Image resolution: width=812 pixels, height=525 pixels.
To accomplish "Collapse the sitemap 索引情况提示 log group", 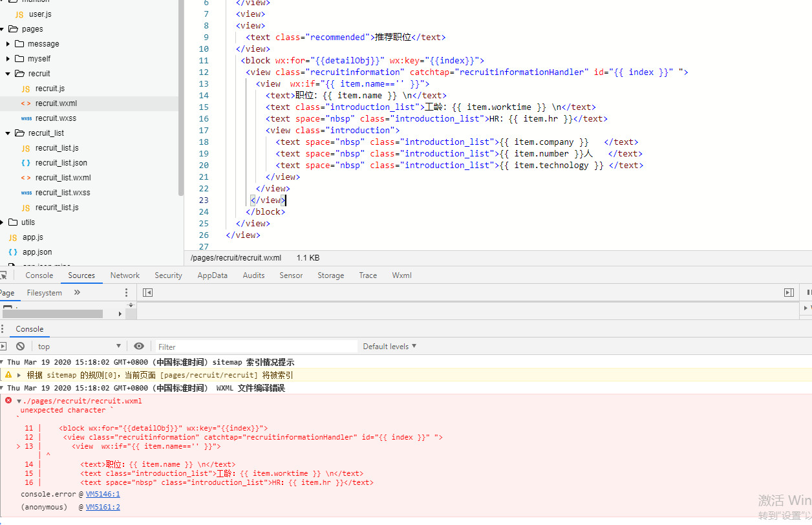I will coord(3,362).
